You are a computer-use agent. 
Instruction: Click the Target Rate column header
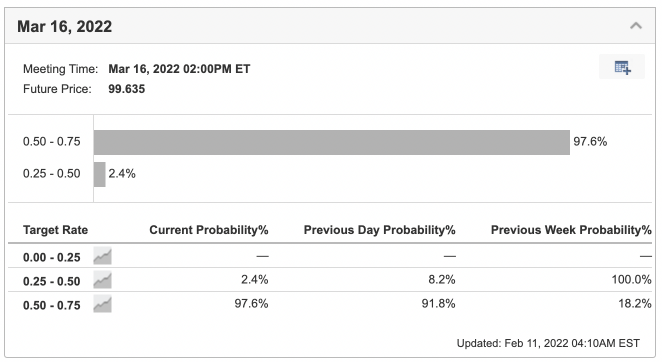[55, 230]
